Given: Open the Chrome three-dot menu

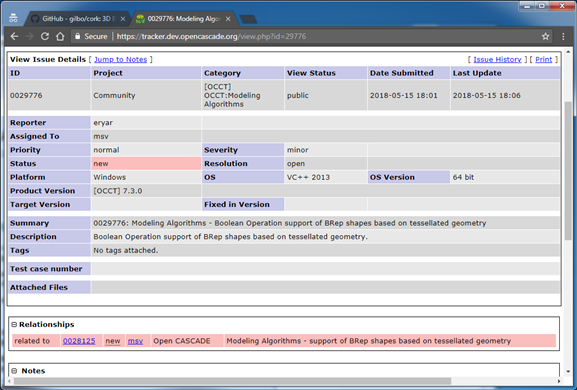Looking at the screenshot, I should tap(563, 36).
